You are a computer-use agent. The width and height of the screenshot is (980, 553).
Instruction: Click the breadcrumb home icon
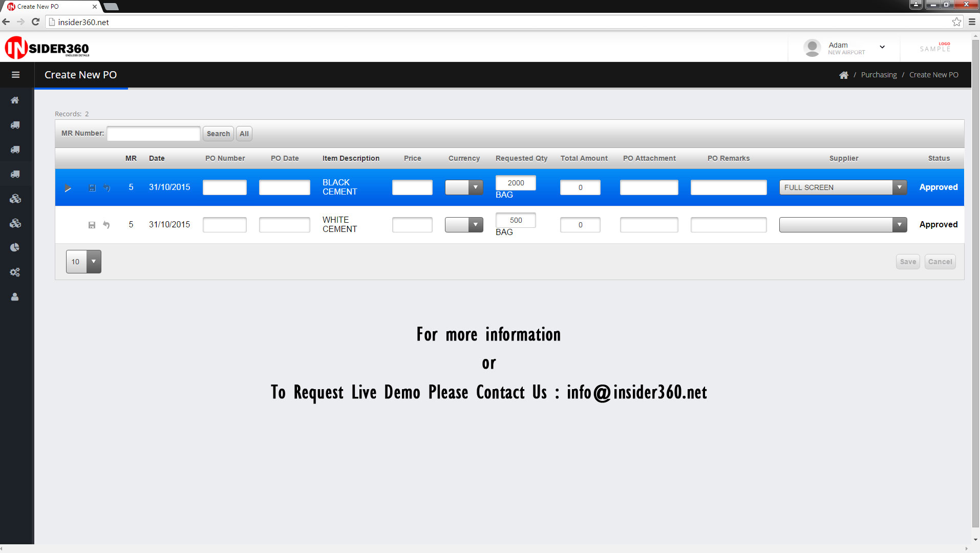[843, 75]
